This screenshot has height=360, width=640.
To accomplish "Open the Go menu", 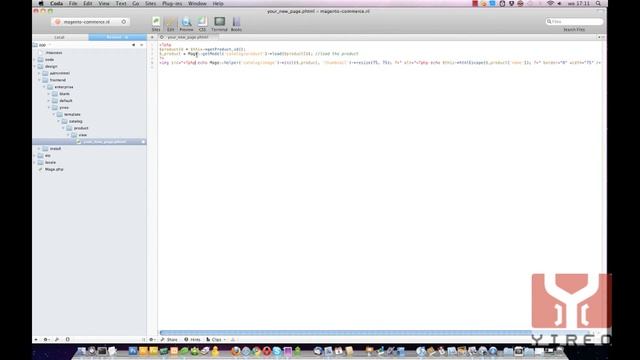I will (136, 3).
